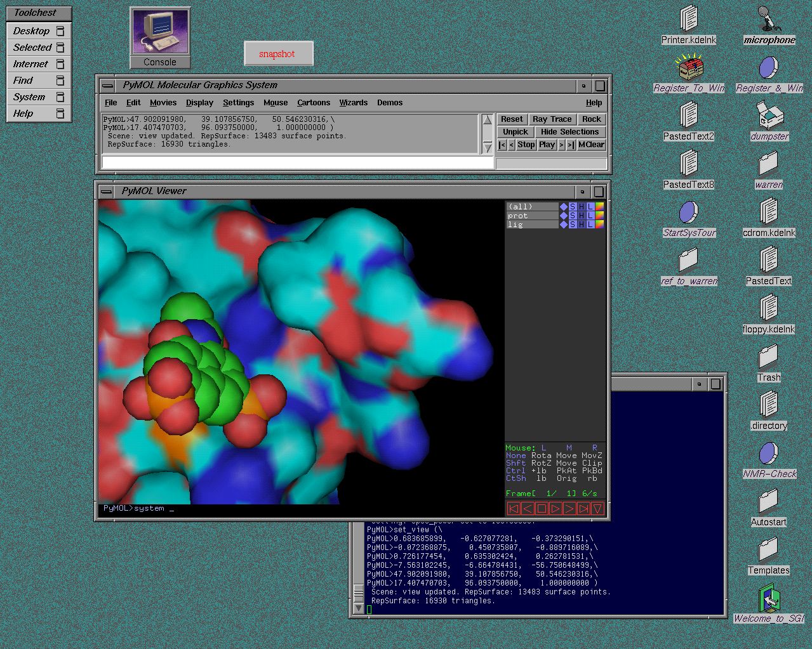This screenshot has height=649, width=812.
Task: Open the Edit menu in PyMOL
Action: click(133, 103)
